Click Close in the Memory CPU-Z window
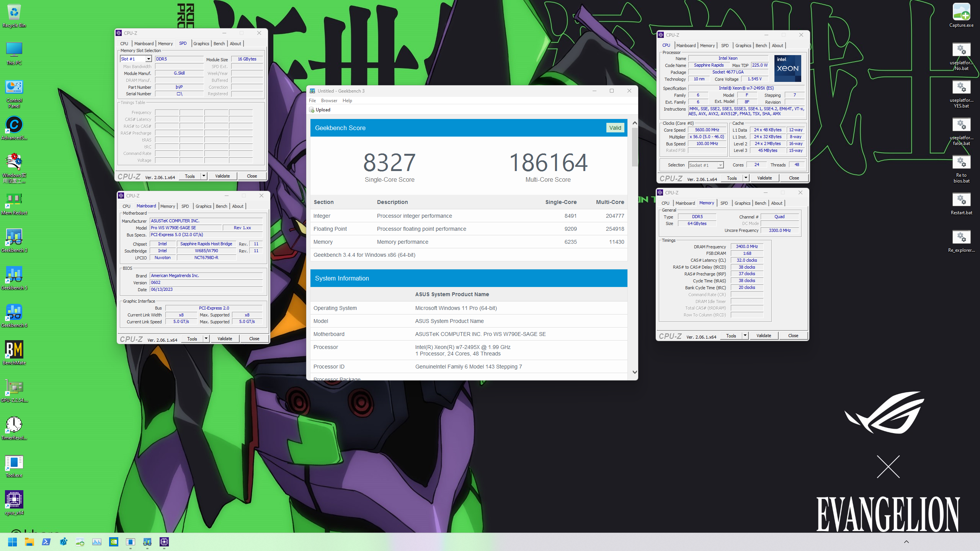 [793, 336]
